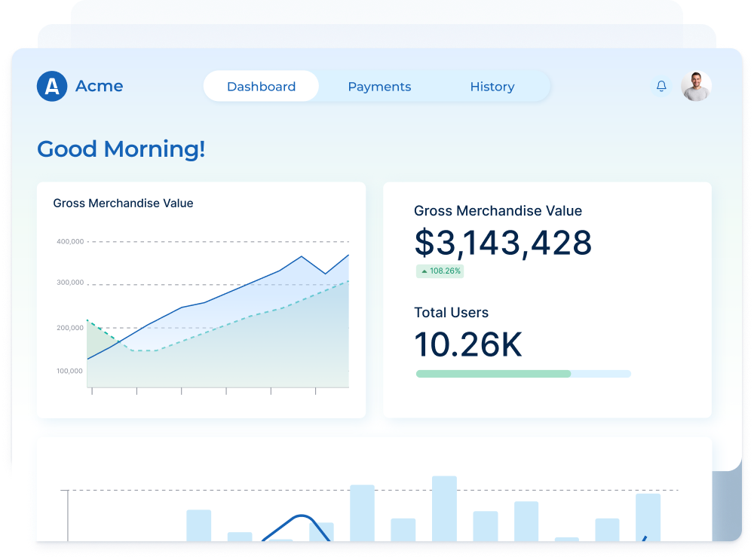
Task: Click the 400,000 axis label on chart
Action: (69, 242)
